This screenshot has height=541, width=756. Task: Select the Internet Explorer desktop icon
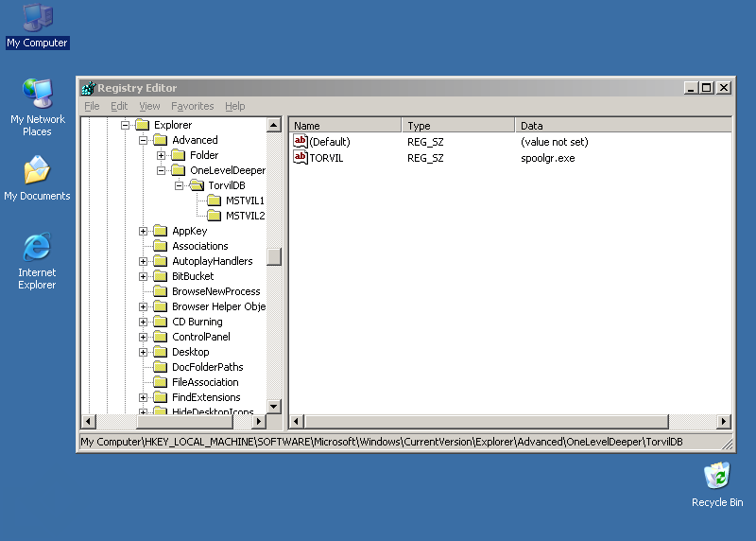coord(37,261)
